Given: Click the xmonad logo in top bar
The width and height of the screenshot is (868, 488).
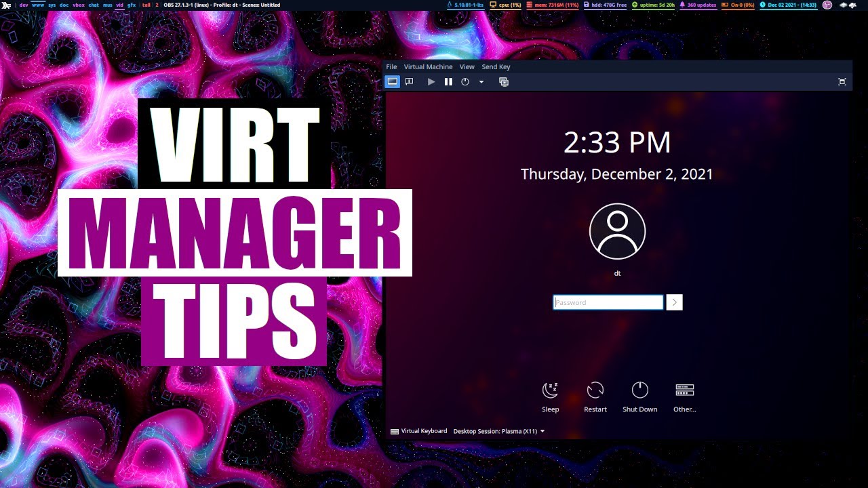Looking at the screenshot, I should pyautogui.click(x=6, y=5).
